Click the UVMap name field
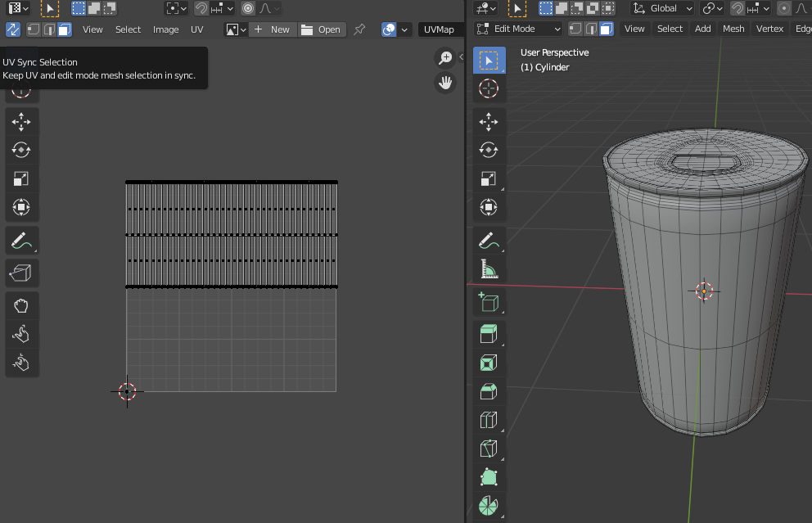Screen dimensions: 812x523 tap(440, 29)
